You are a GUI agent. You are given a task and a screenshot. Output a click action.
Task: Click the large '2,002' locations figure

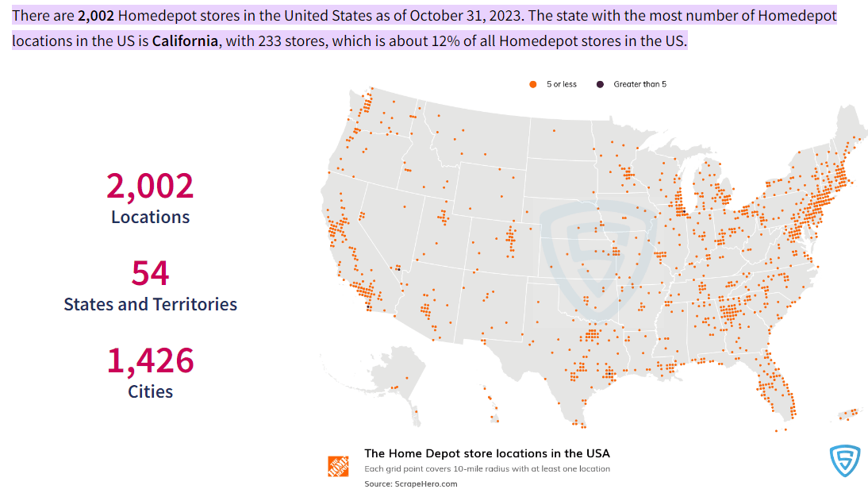[x=150, y=186]
